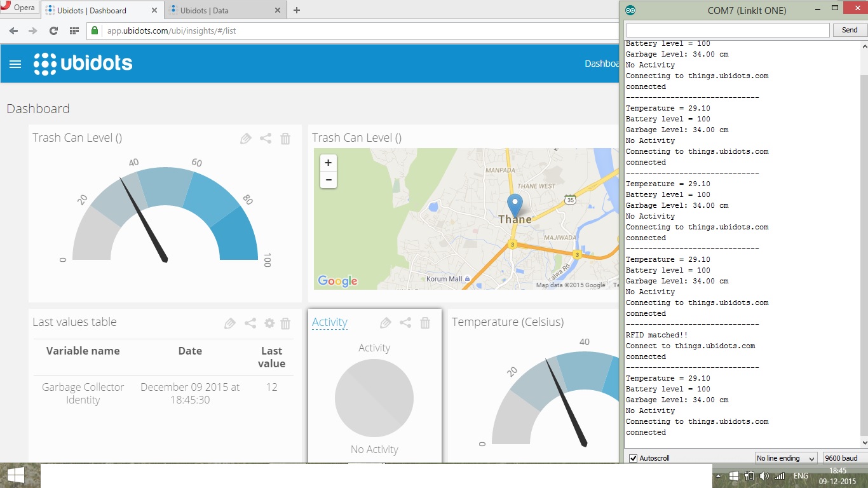Open the Ubidots hamburger menu
This screenshot has height=488, width=868.
click(15, 64)
